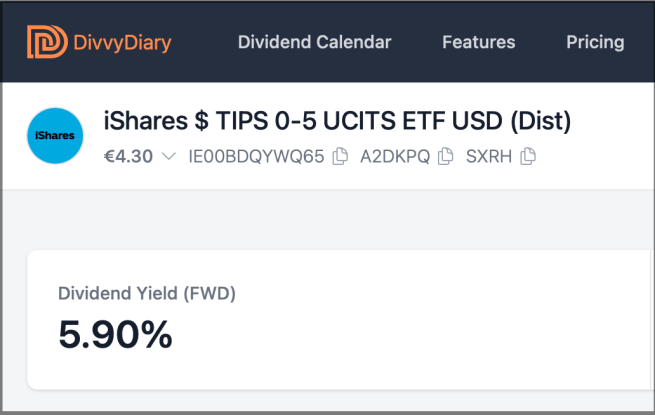
Task: Click the iShares $ TIPS 0-5 ETF title
Action: pos(337,122)
